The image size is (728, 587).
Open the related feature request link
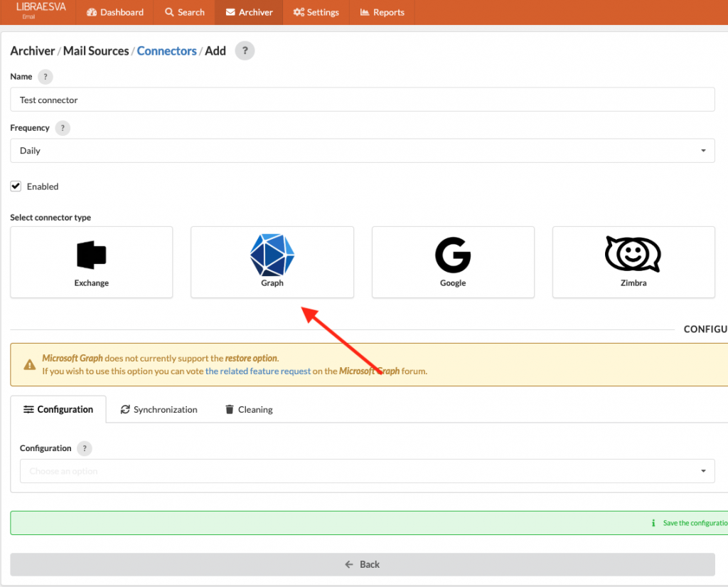tap(257, 371)
